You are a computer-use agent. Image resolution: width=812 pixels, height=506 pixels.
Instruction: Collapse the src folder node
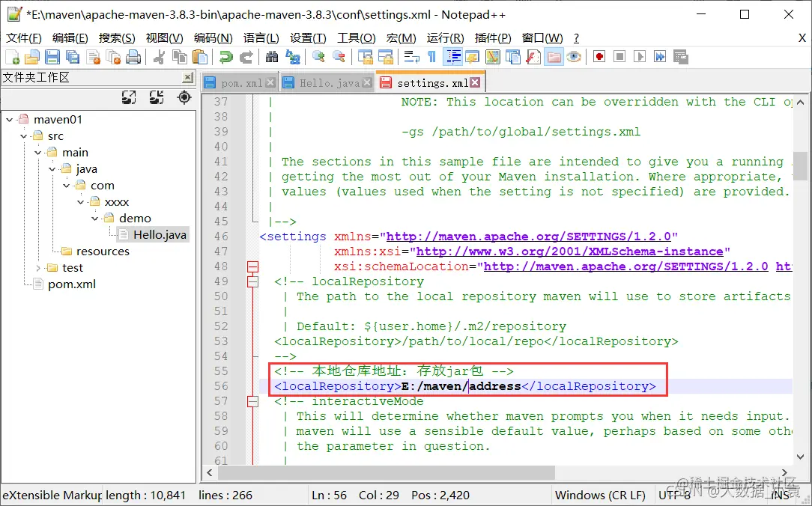coord(23,136)
